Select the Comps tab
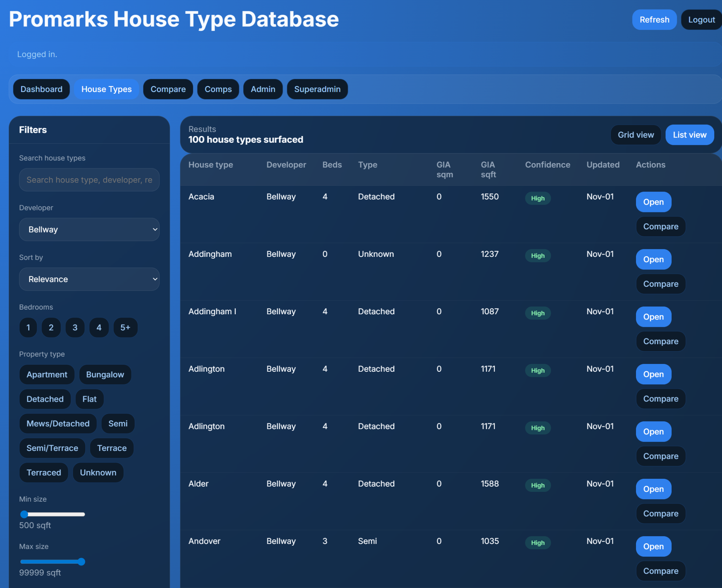 tap(218, 89)
